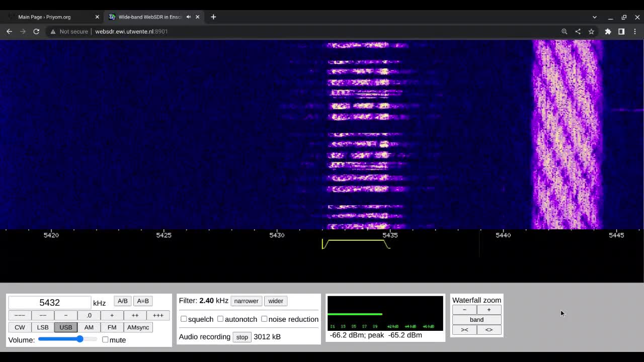
Task: Copy VFO with A=B button
Action: coord(143,301)
